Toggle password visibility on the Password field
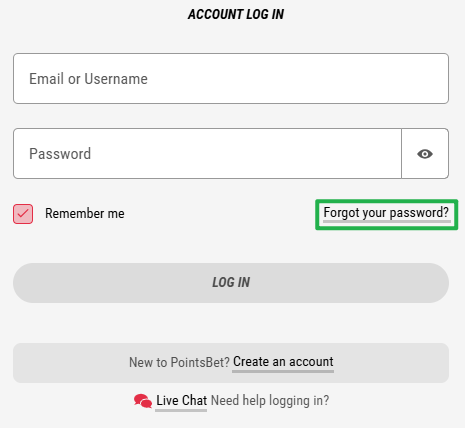 point(425,154)
